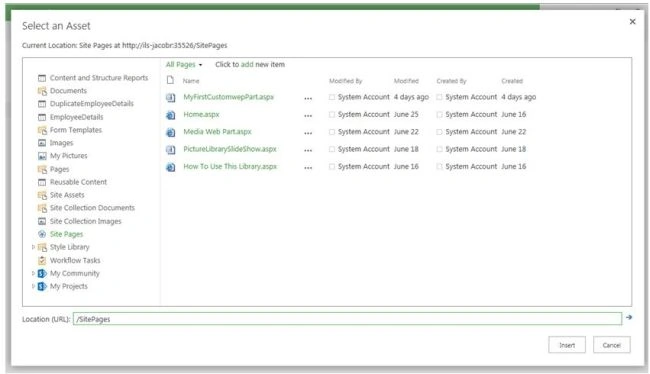Click the Site Pages library icon
The height and width of the screenshot is (374, 650).
42,234
